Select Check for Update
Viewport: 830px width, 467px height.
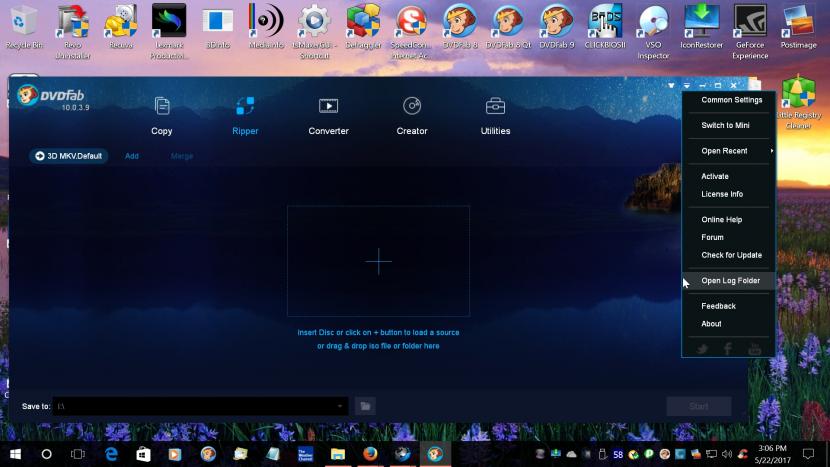[732, 255]
